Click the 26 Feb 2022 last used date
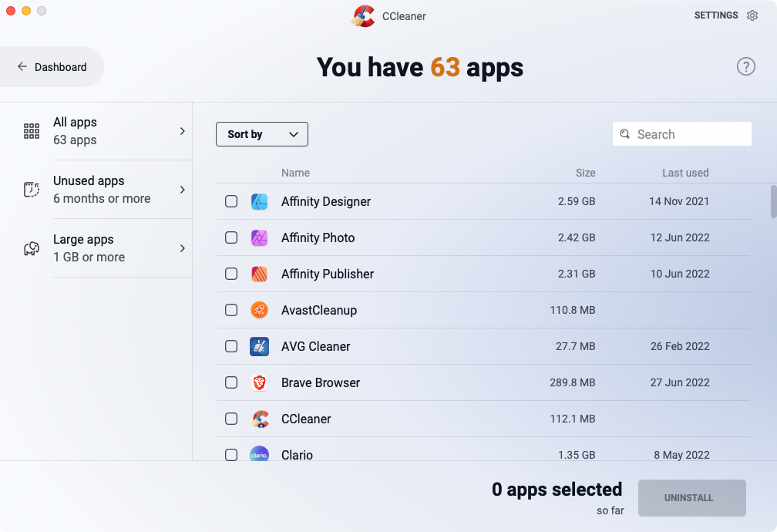Screen dimensions: 777x532 click(680, 346)
